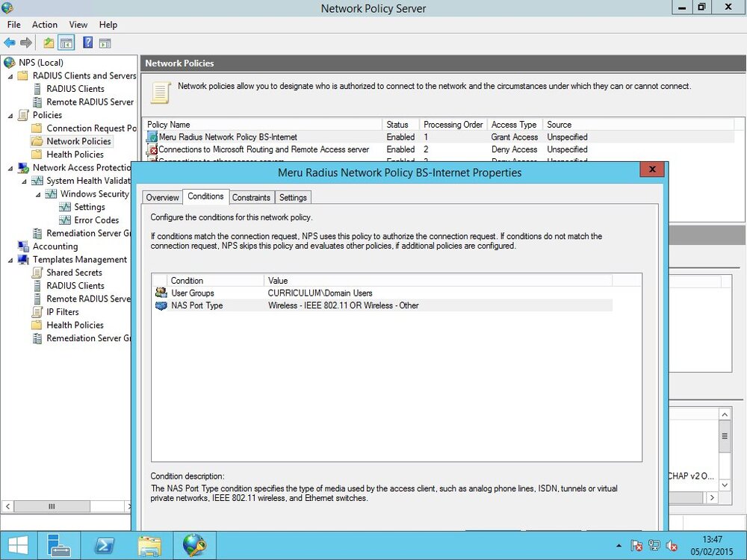Click the Meru Radius policy row icon
This screenshot has height=560, width=747.
coord(152,137)
